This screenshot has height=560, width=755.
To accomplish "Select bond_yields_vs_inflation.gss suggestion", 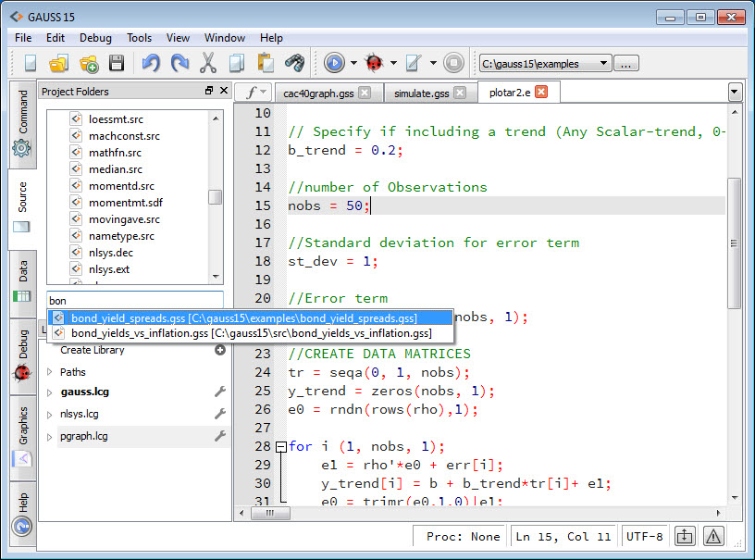I will 251,333.
